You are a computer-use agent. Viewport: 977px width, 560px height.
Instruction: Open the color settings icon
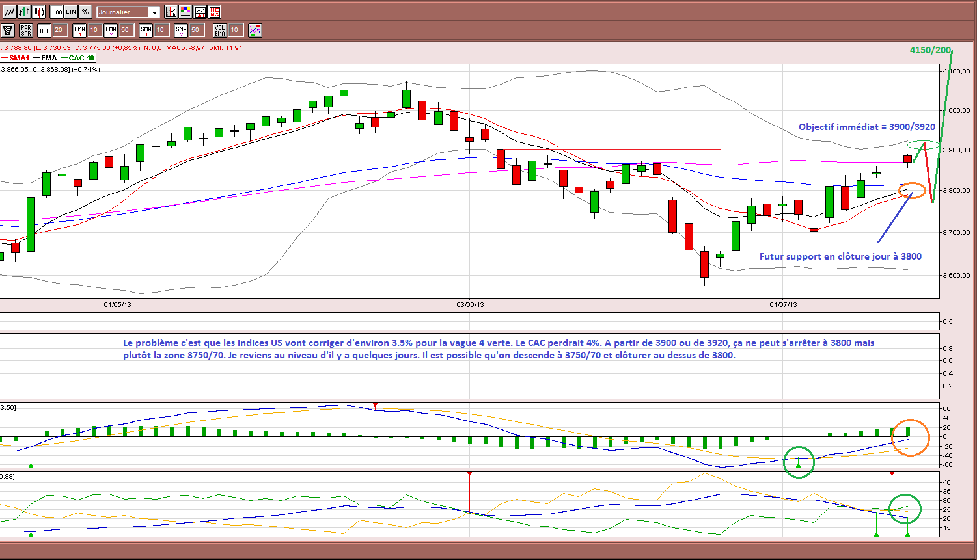point(186,12)
